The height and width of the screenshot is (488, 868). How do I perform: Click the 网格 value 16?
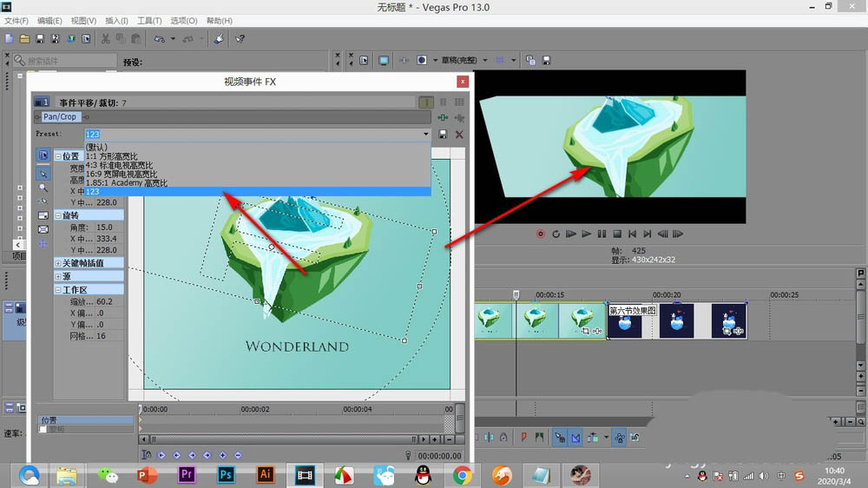[102, 336]
